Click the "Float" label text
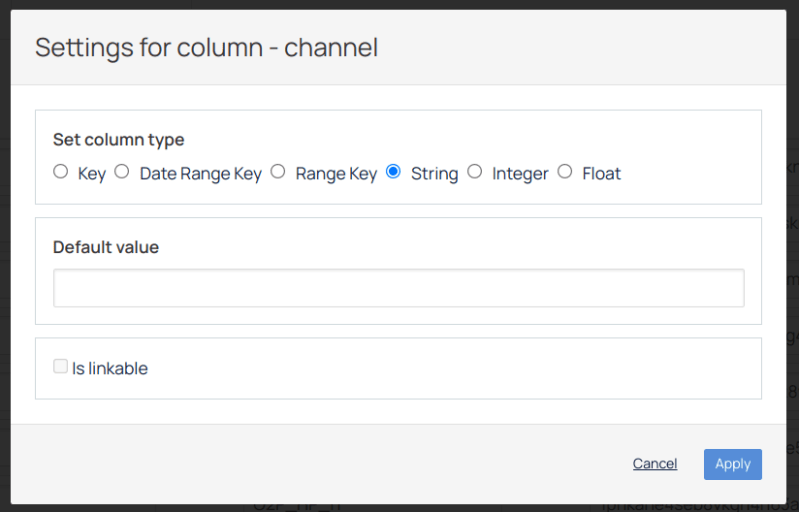 click(601, 174)
